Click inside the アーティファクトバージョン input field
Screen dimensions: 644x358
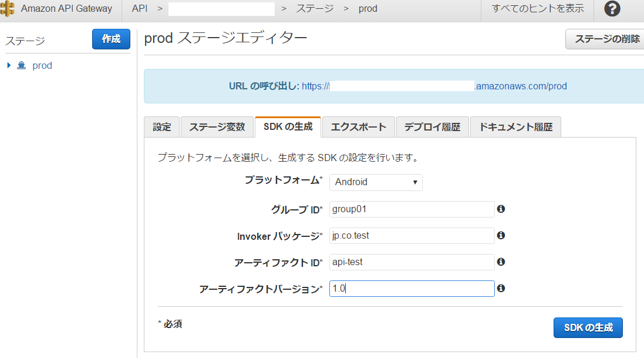tap(411, 288)
